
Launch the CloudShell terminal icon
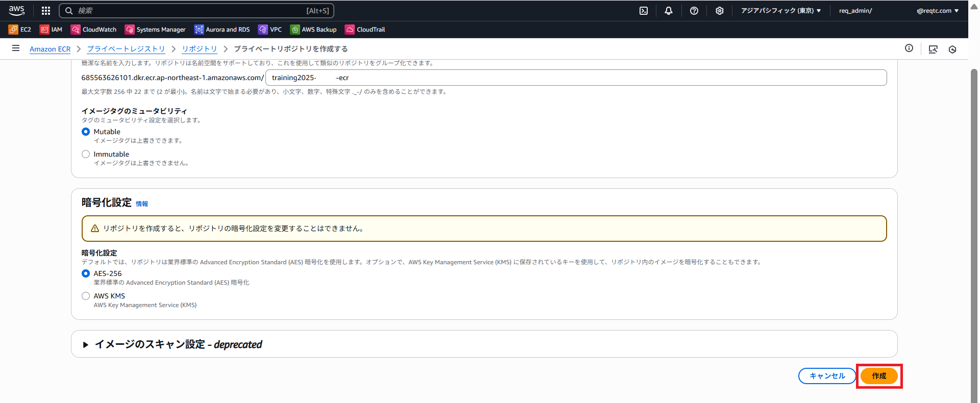click(x=644, y=11)
